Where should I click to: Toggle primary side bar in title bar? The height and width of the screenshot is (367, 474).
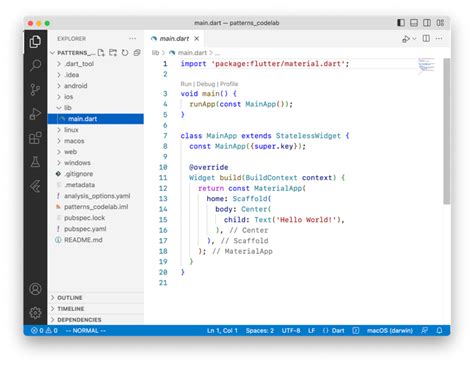pos(401,23)
